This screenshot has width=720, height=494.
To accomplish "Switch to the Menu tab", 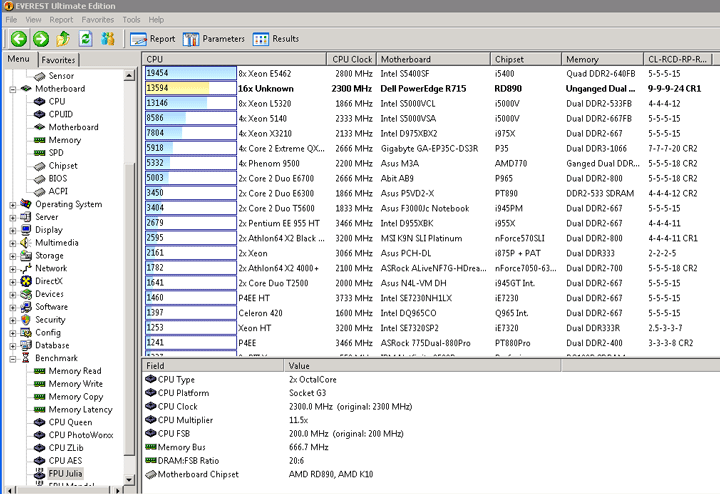I will pos(18,59).
